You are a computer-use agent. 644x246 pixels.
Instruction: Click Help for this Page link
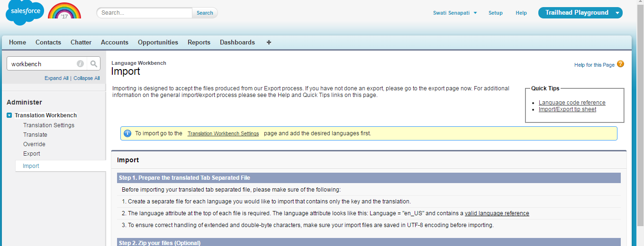click(594, 65)
